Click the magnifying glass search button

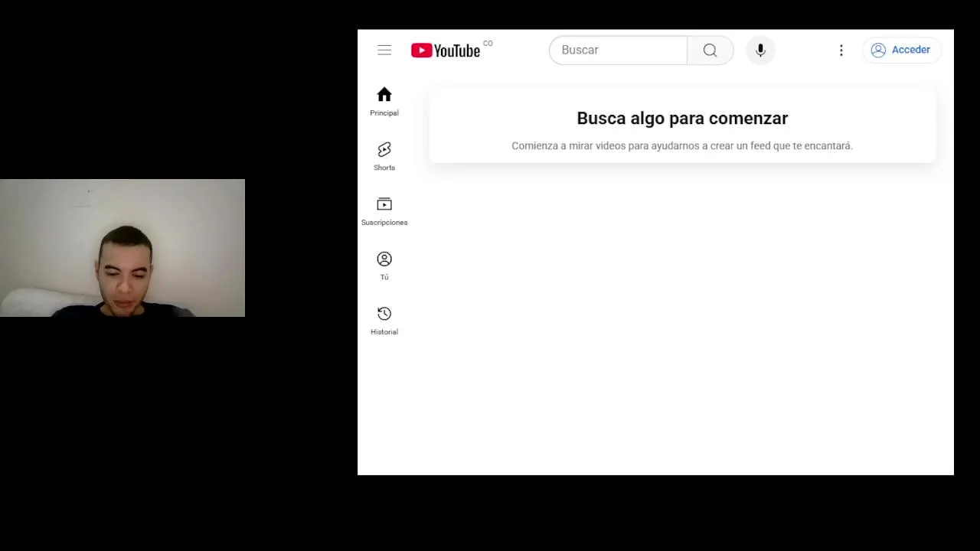pyautogui.click(x=710, y=50)
